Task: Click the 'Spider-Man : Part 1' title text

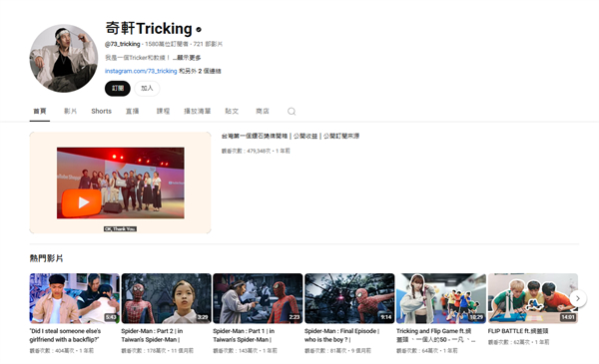Action: (x=244, y=335)
